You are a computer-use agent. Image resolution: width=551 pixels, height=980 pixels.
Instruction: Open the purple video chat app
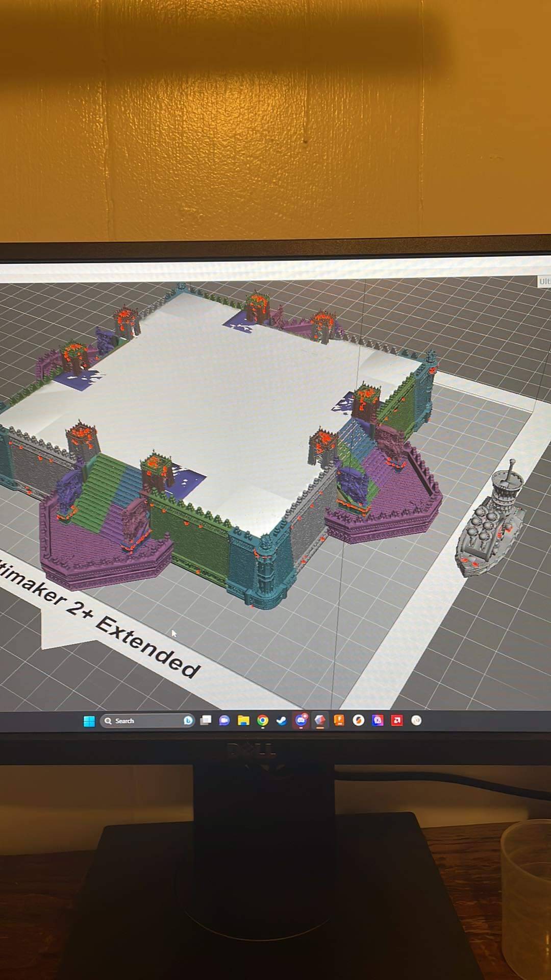point(224,720)
